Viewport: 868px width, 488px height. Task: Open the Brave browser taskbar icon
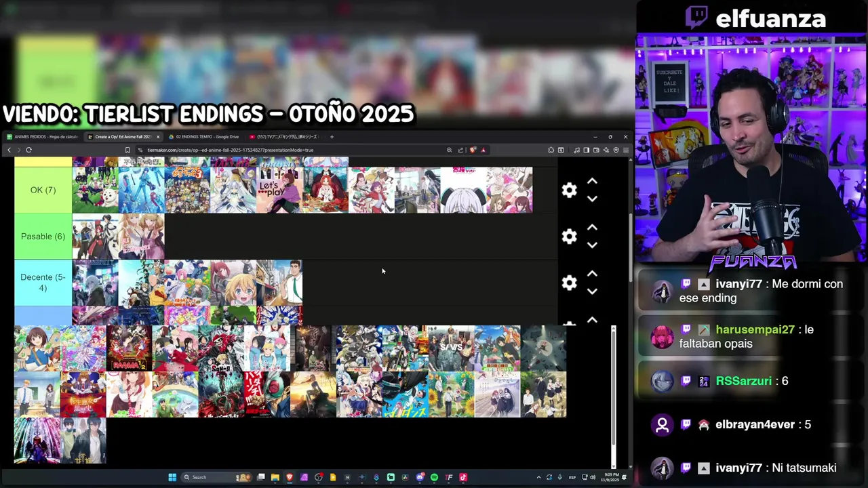click(290, 477)
